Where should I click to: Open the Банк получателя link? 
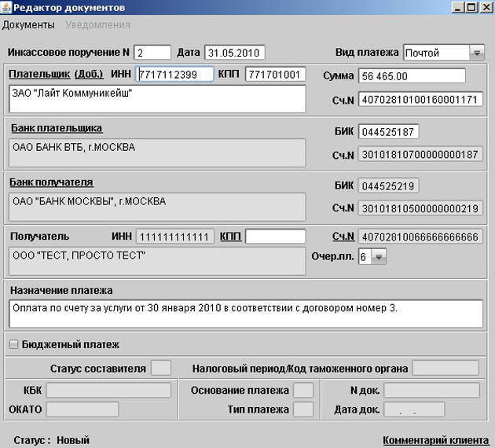pyautogui.click(x=51, y=182)
